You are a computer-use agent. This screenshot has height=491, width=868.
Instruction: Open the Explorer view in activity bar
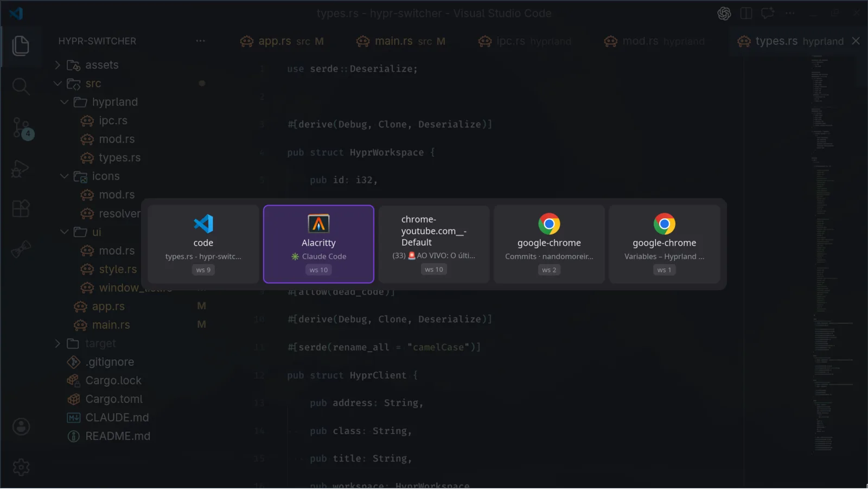[x=21, y=46]
